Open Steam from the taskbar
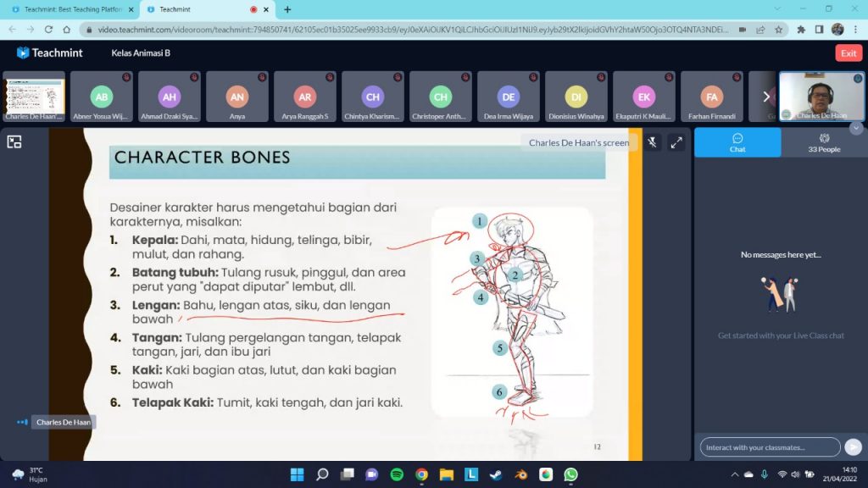868x488 pixels. coord(496,474)
